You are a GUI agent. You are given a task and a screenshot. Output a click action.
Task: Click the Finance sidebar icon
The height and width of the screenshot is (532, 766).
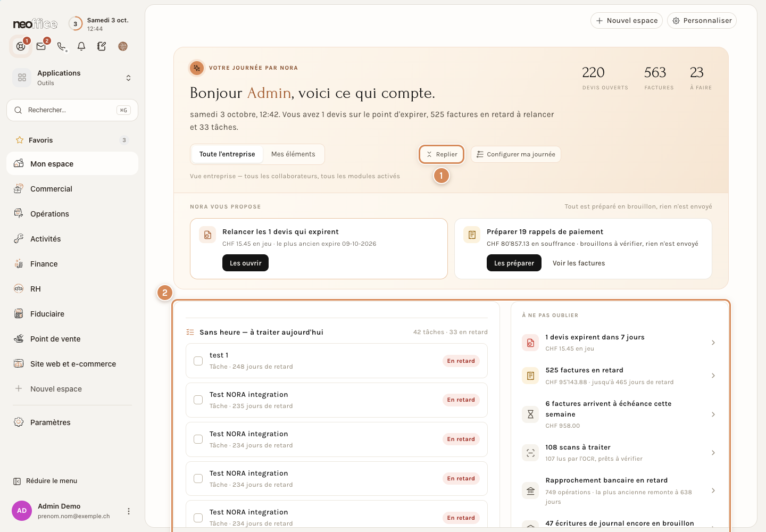19,264
